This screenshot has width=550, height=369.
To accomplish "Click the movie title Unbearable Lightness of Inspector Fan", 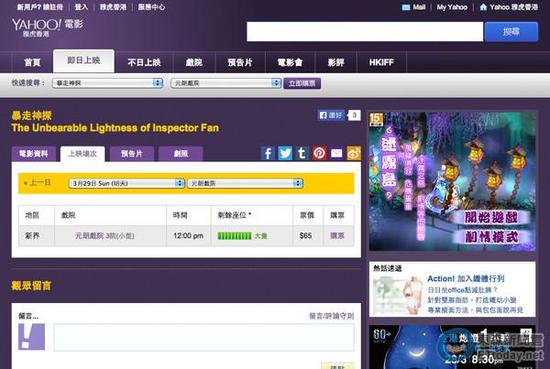I will [115, 128].
